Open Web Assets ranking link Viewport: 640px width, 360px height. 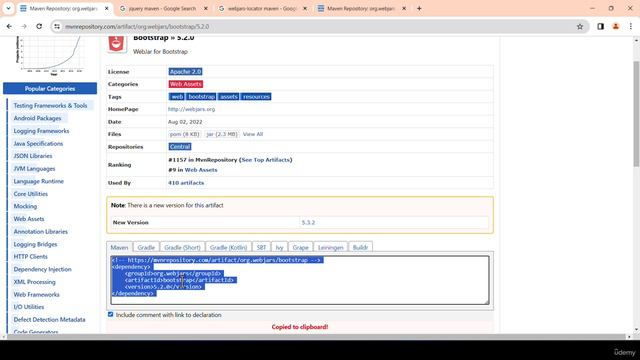(x=201, y=170)
